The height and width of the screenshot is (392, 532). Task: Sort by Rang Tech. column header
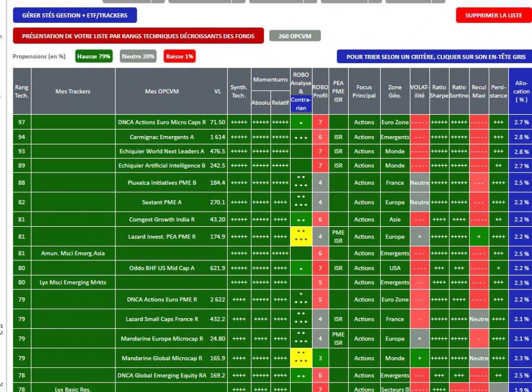tap(22, 91)
